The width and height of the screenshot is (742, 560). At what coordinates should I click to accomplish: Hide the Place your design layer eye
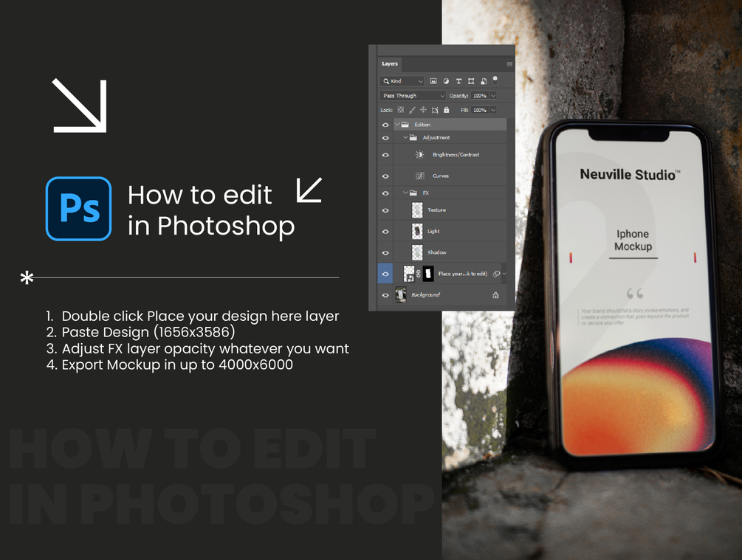(x=385, y=274)
